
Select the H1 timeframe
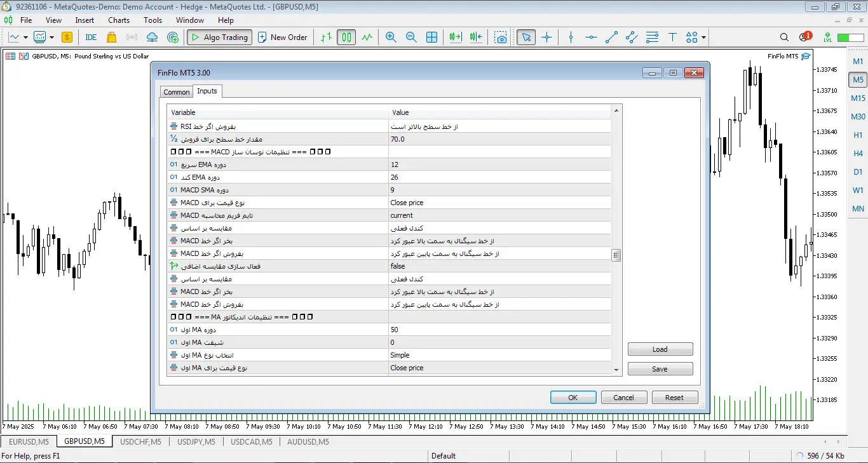(858, 135)
